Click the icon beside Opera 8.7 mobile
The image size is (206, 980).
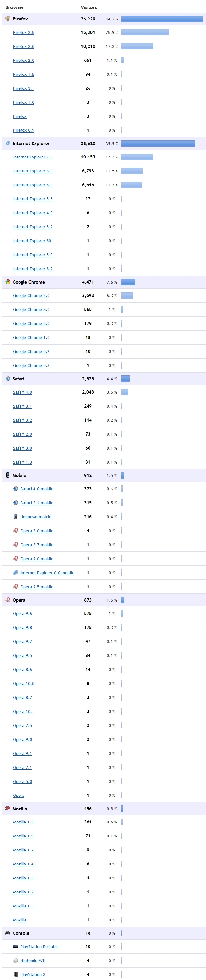click(16, 544)
